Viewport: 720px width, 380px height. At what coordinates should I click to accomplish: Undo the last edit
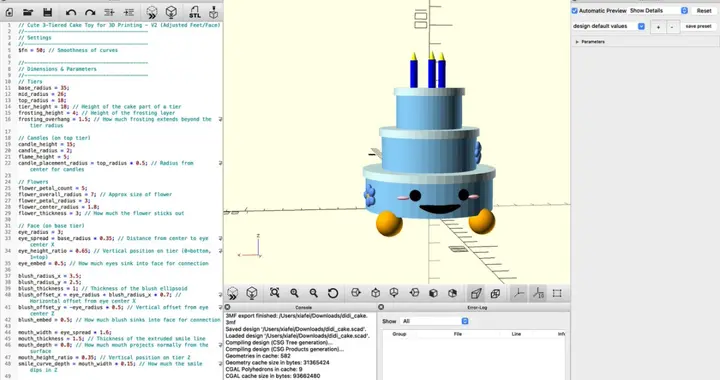(71, 12)
